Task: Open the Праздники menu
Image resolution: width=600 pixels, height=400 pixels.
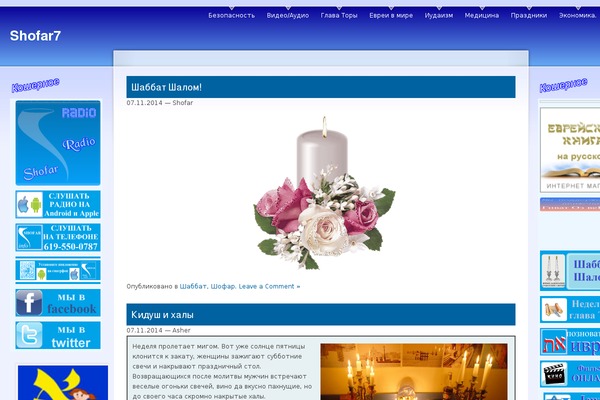Action: [529, 15]
